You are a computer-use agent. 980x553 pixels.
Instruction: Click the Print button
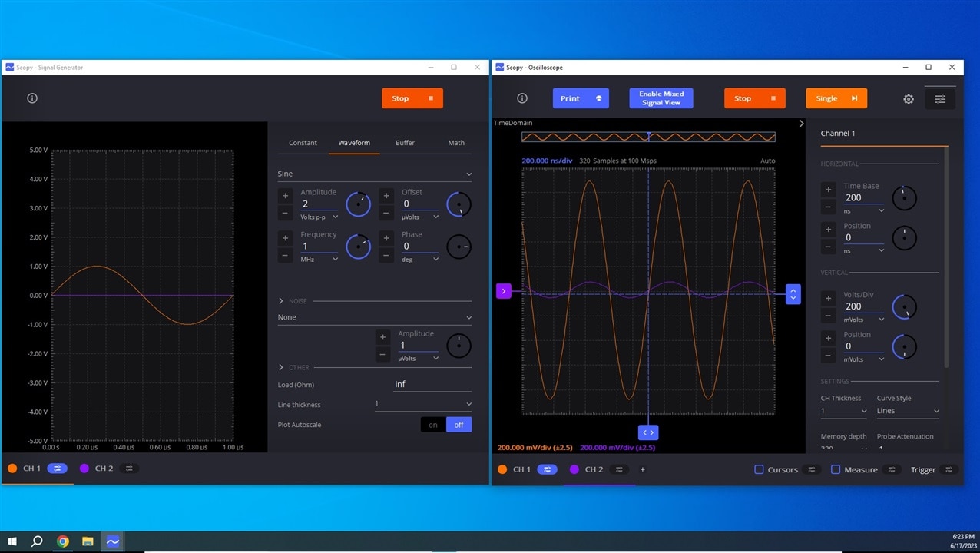[x=581, y=98]
